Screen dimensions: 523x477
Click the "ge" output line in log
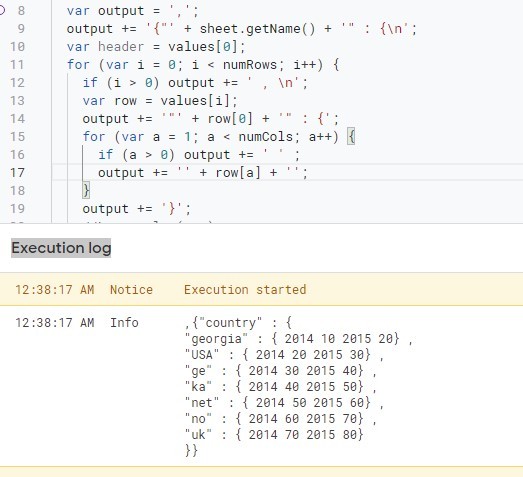[x=281, y=371]
